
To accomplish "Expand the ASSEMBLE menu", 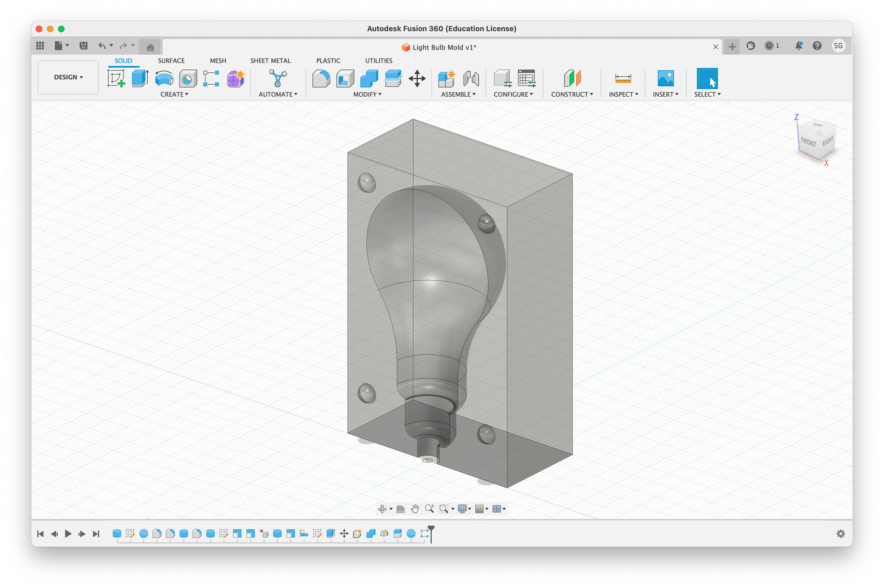I will pos(458,94).
